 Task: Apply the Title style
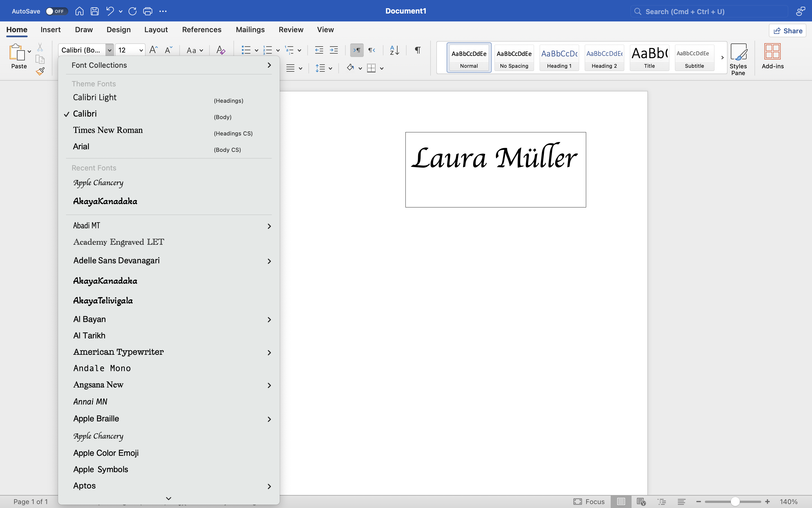[649, 58]
